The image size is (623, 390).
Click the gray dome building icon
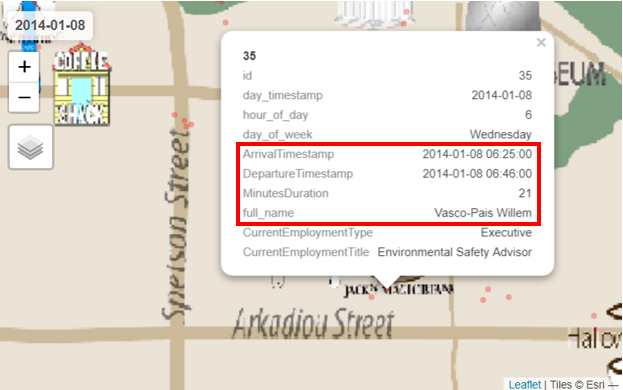pos(503,15)
